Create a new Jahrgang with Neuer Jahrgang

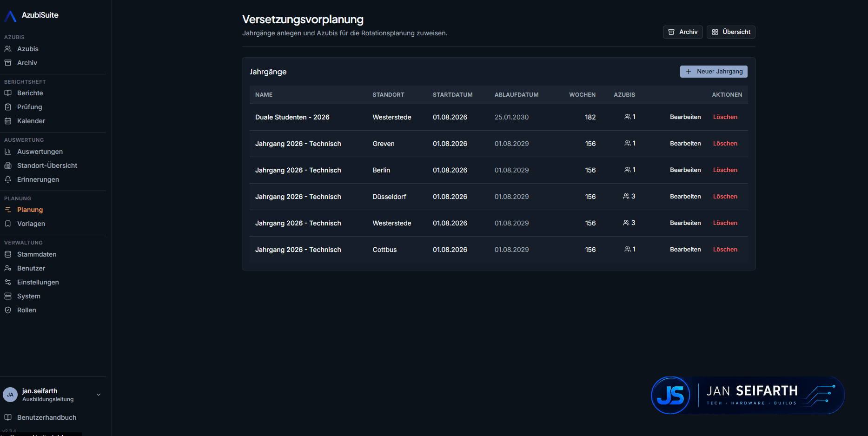pos(714,72)
